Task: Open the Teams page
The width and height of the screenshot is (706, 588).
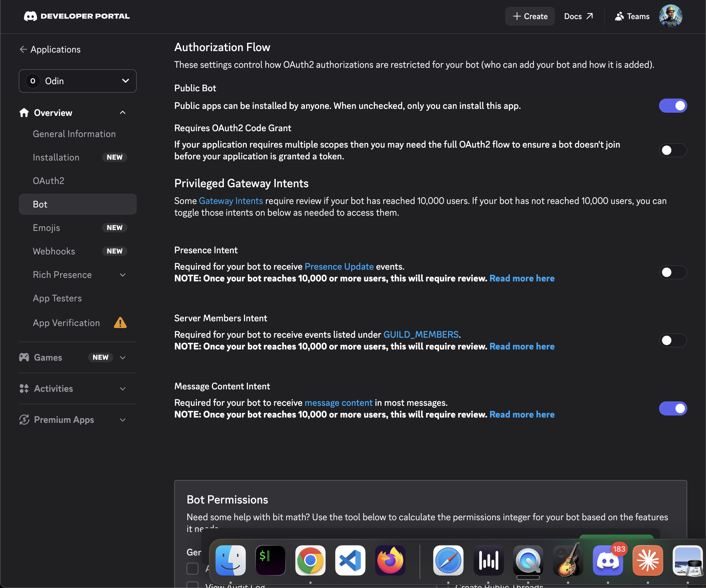Action: 632,16
